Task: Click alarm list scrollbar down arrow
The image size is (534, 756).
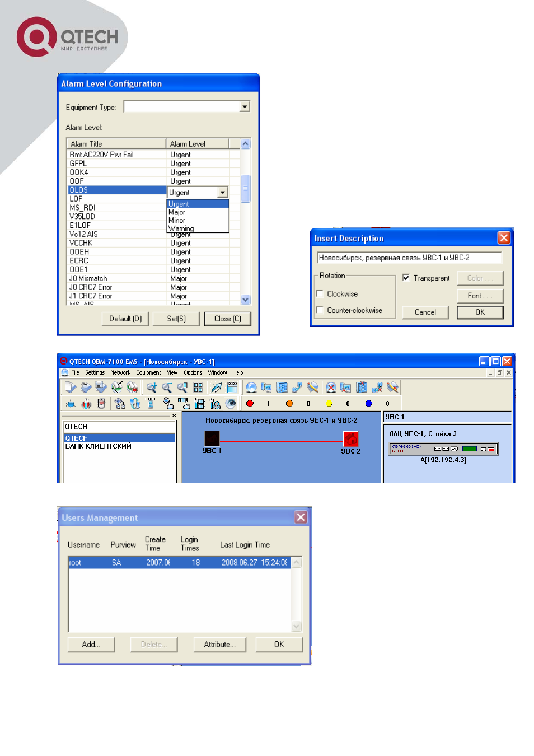Action: click(245, 300)
